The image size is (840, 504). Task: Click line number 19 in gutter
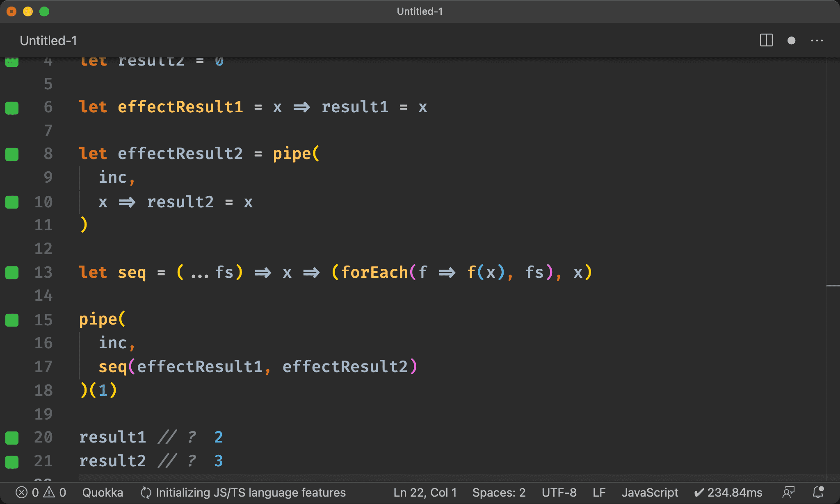[x=43, y=414]
